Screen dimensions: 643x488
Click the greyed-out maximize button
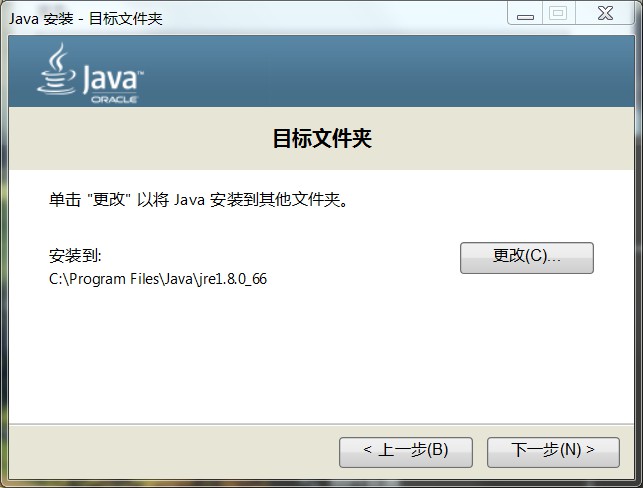click(558, 13)
